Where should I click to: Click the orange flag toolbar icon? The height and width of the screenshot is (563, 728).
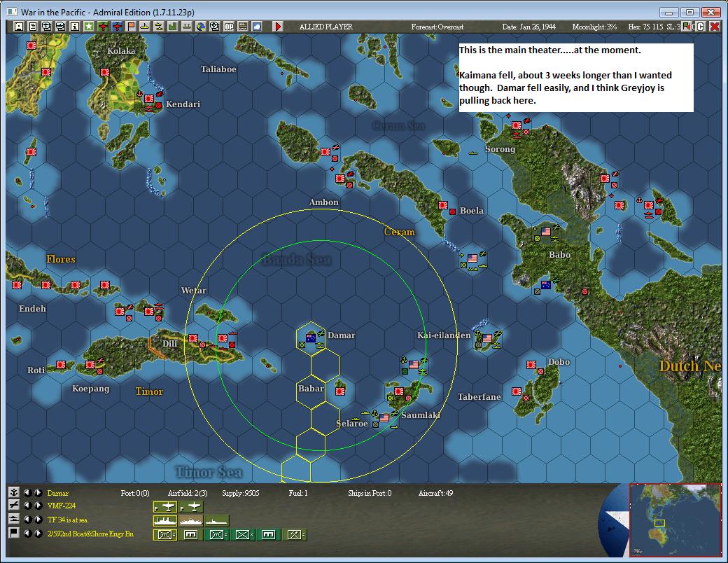[x=131, y=27]
